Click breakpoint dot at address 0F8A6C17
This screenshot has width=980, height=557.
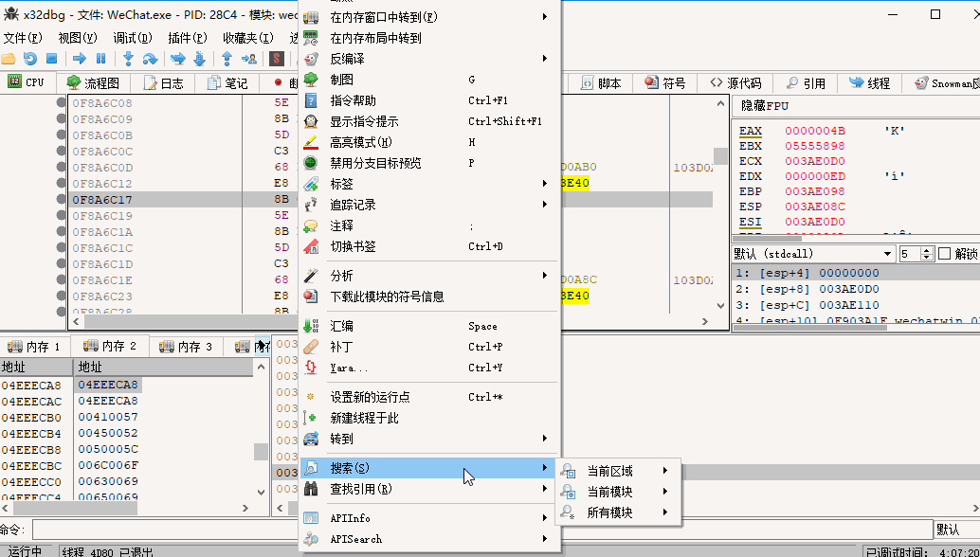coord(62,200)
